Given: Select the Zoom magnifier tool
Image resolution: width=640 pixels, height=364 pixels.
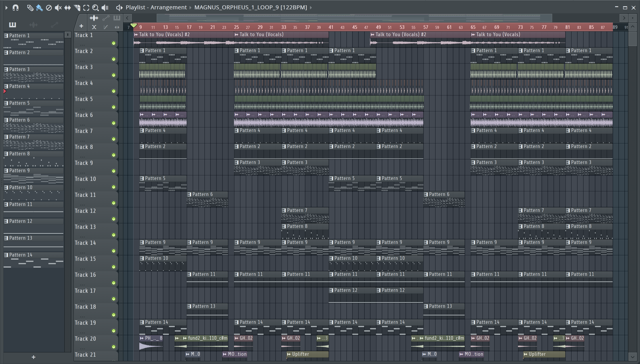Looking at the screenshot, I should click(x=95, y=8).
